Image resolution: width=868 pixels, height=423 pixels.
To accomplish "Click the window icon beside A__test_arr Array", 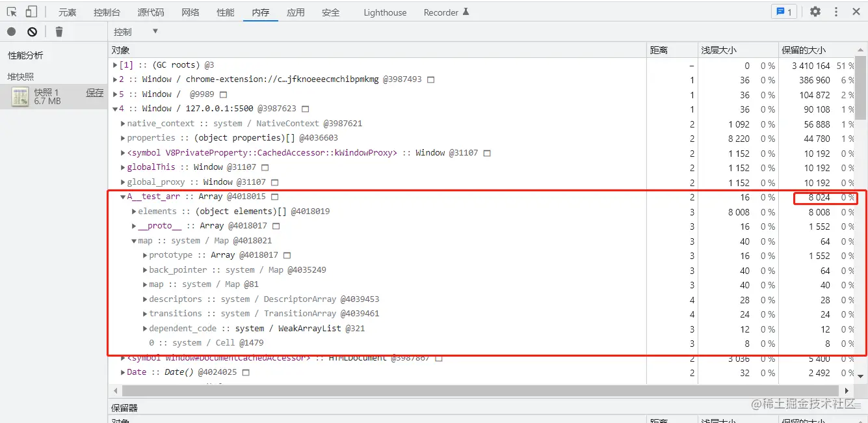I will [x=275, y=197].
